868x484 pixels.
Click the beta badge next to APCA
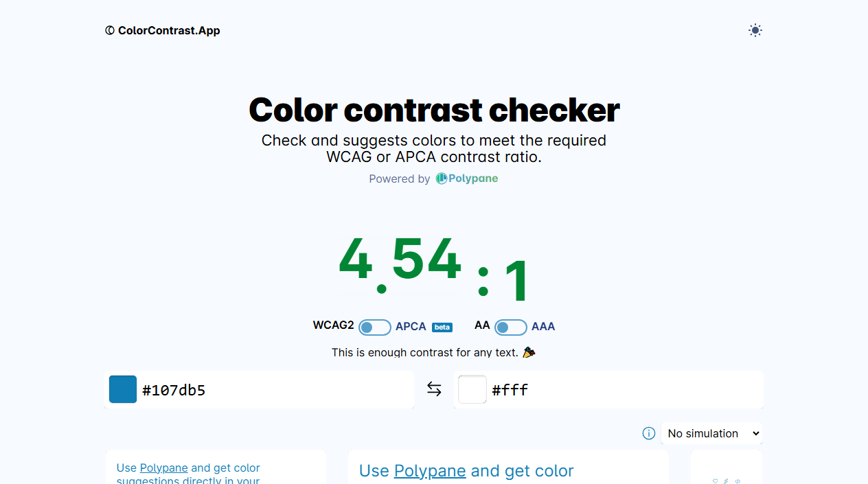442,327
